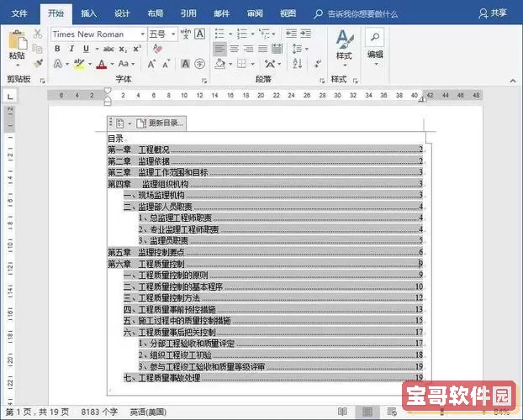Click the grow font size icon
Viewport: 523px width, 420px height.
click(151, 64)
